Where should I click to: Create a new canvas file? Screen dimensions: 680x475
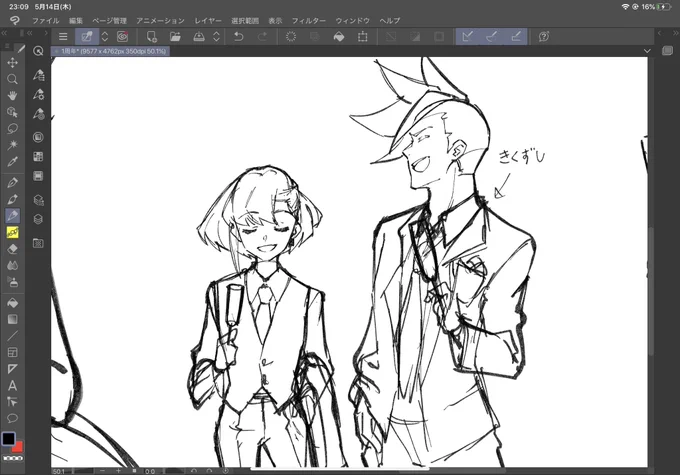pos(151,36)
